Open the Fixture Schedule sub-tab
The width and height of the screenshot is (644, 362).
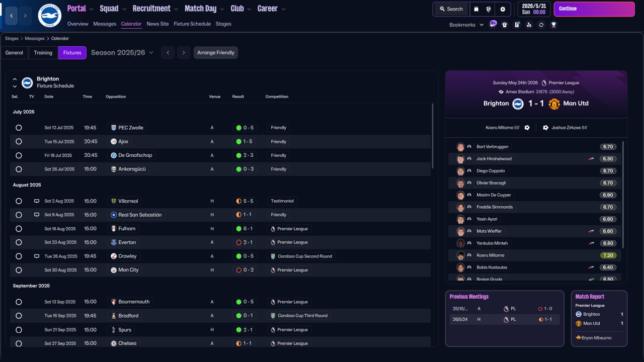click(x=192, y=24)
